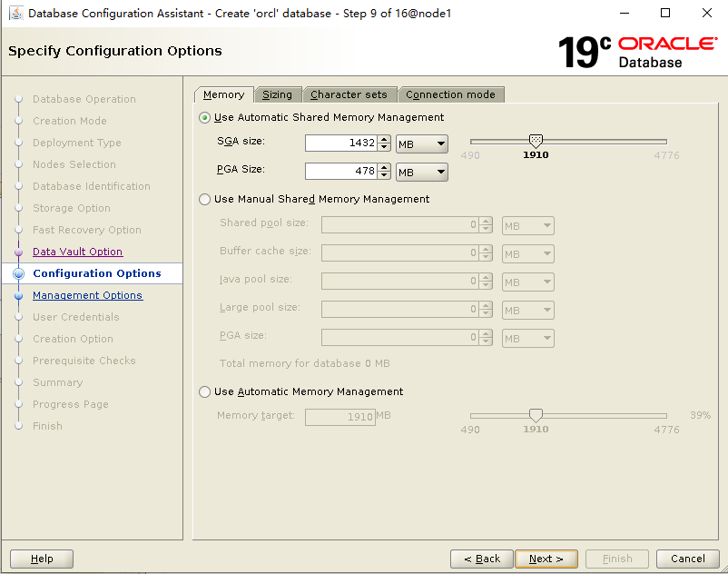This screenshot has width=728, height=574.
Task: Switch to the Sizing tab
Action: click(x=277, y=94)
